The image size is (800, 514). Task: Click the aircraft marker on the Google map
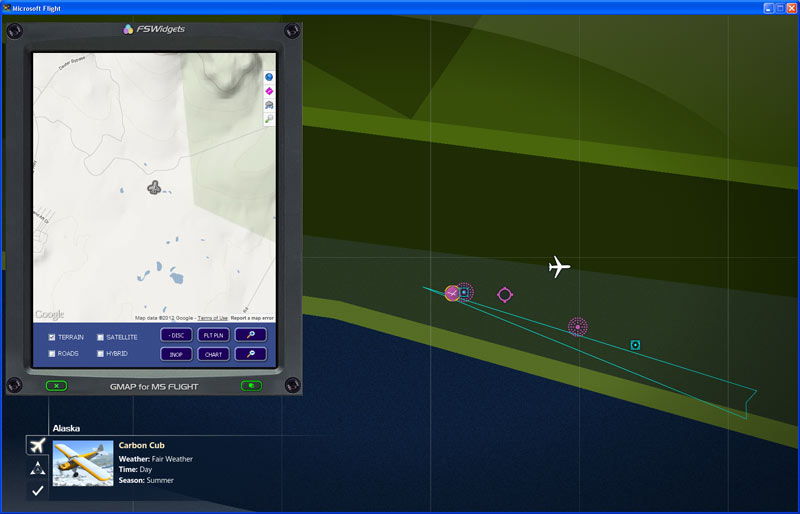154,188
